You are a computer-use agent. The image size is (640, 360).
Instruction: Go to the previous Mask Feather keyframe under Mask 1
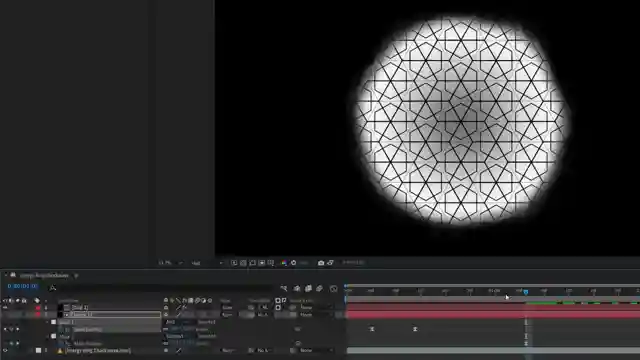[6, 329]
